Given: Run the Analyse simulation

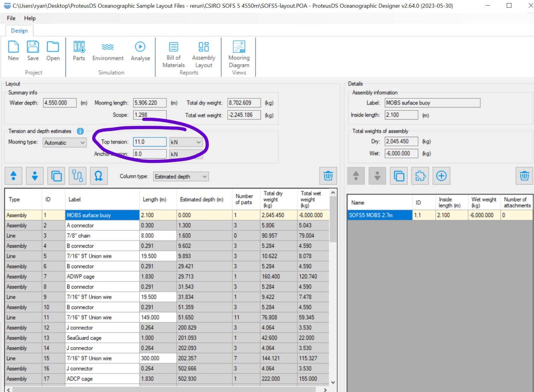Looking at the screenshot, I should (140, 51).
